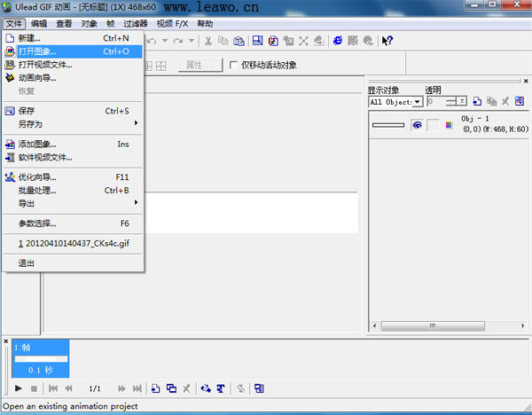Choose 新建... from File menu
The height and width of the screenshot is (415, 532).
(x=73, y=38)
